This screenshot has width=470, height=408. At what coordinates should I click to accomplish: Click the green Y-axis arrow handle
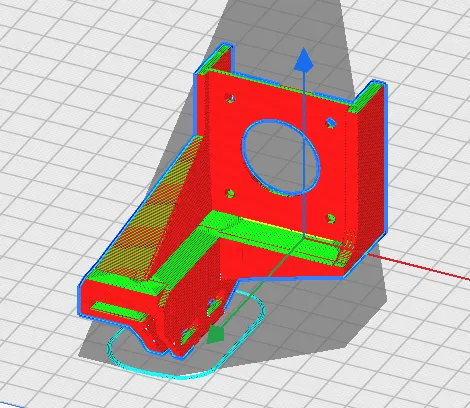(215, 335)
